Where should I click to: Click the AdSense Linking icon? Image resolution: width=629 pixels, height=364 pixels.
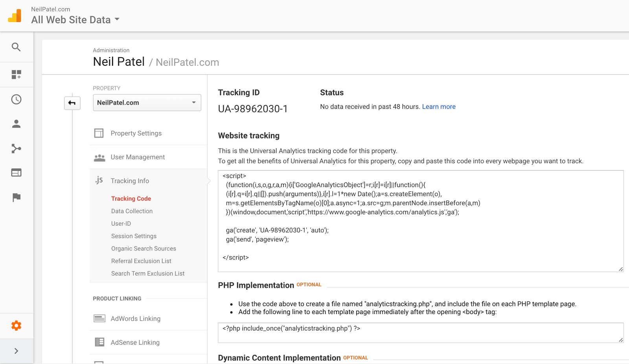point(99,342)
